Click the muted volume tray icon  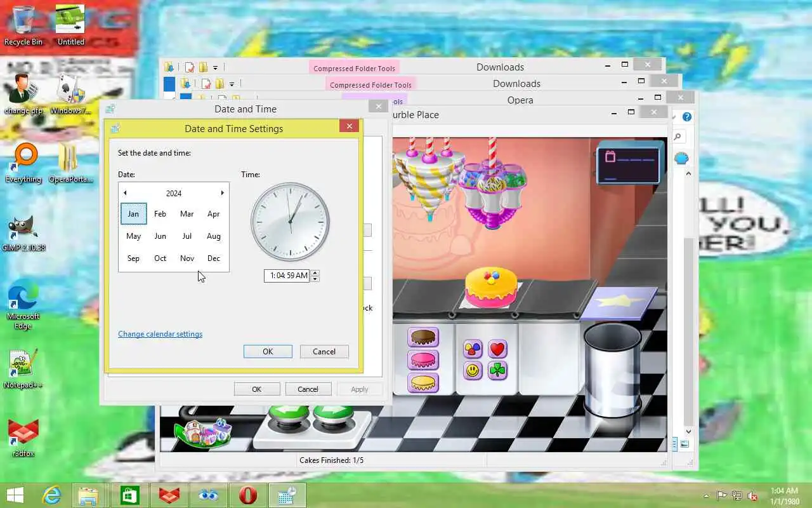(x=752, y=496)
